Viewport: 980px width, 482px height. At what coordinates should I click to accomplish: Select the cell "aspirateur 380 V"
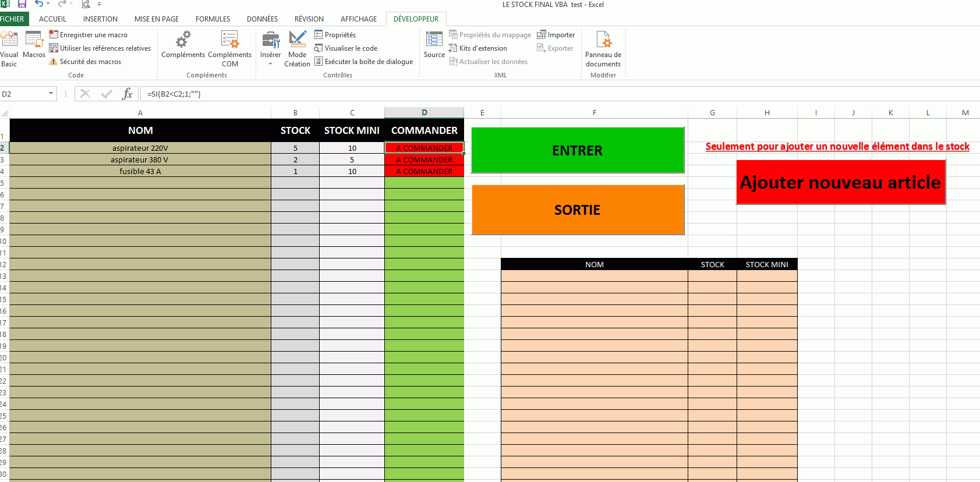tap(140, 160)
